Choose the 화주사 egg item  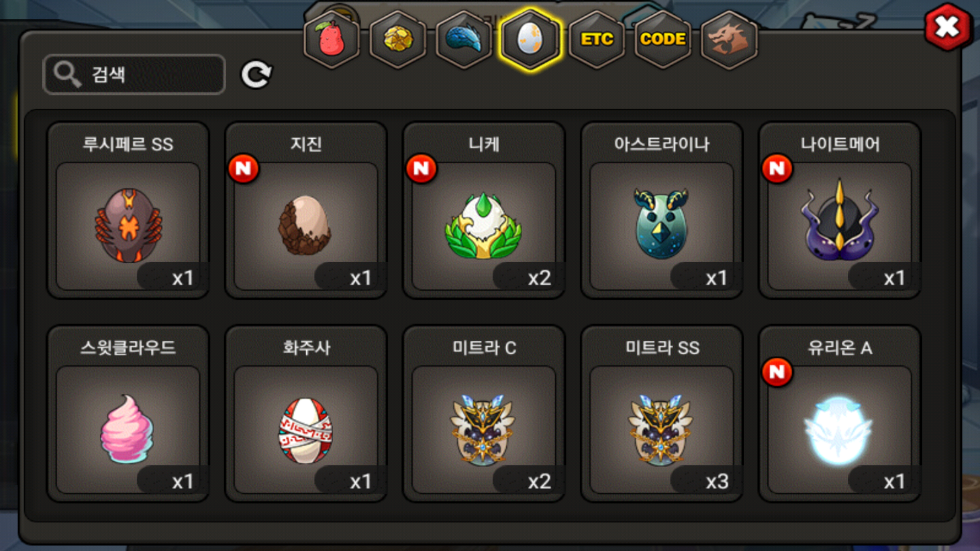[306, 414]
